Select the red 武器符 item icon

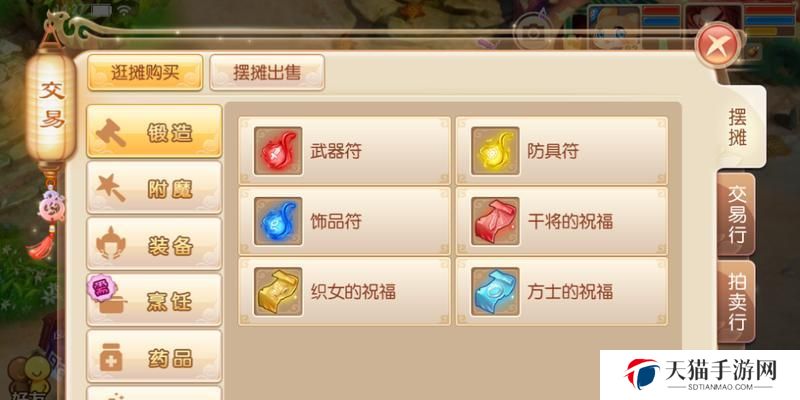pos(278,152)
